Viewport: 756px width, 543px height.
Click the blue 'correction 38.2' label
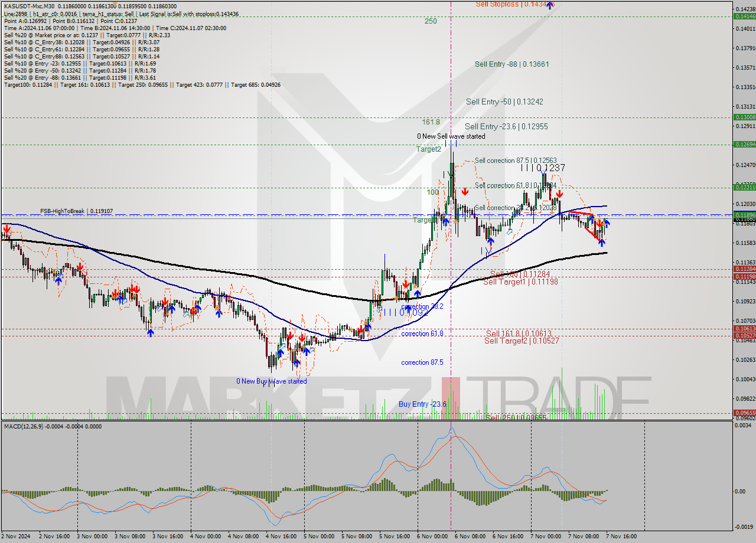coord(422,307)
